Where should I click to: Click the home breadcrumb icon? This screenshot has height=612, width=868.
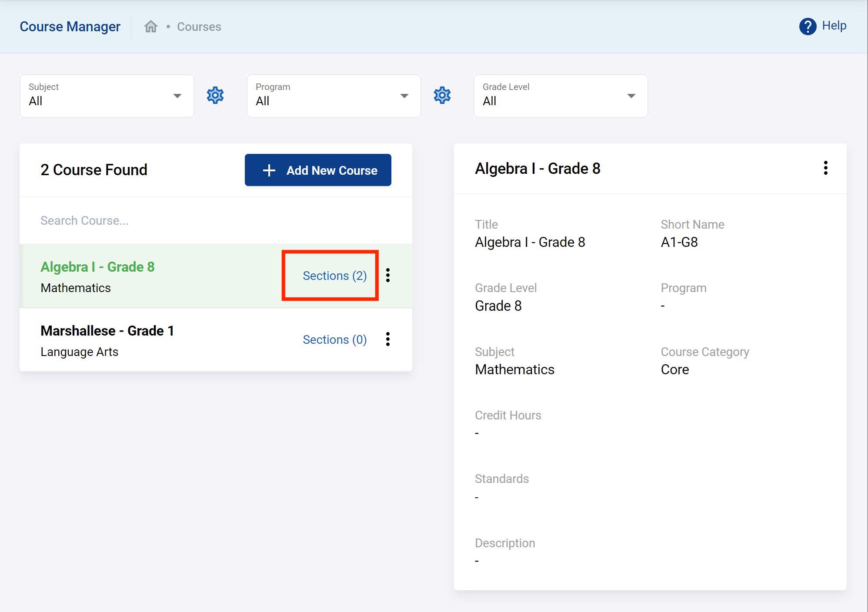pos(150,27)
